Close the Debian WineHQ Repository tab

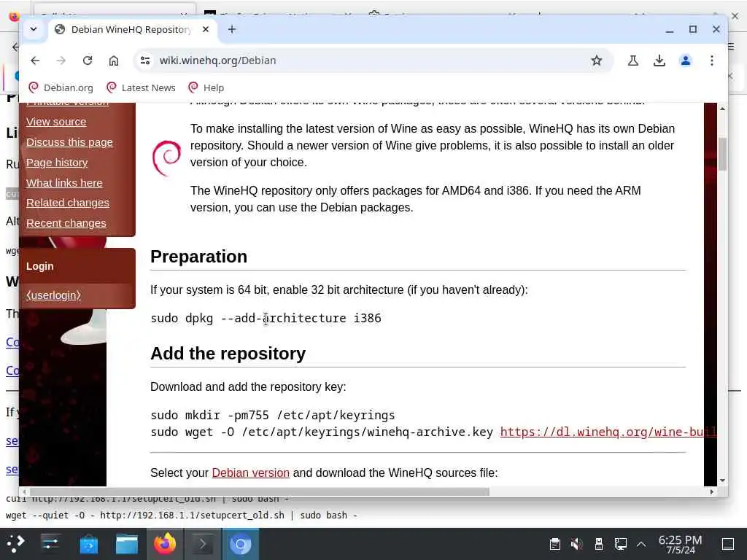tap(205, 29)
